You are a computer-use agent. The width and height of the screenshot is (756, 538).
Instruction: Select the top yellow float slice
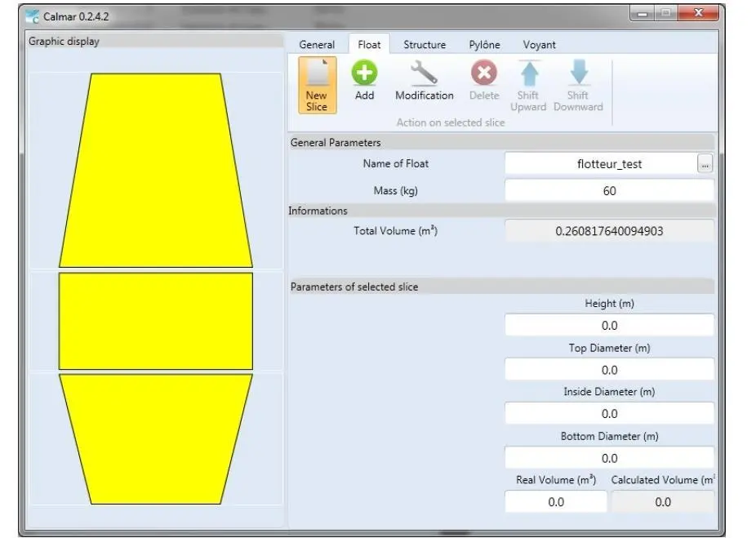(x=156, y=170)
